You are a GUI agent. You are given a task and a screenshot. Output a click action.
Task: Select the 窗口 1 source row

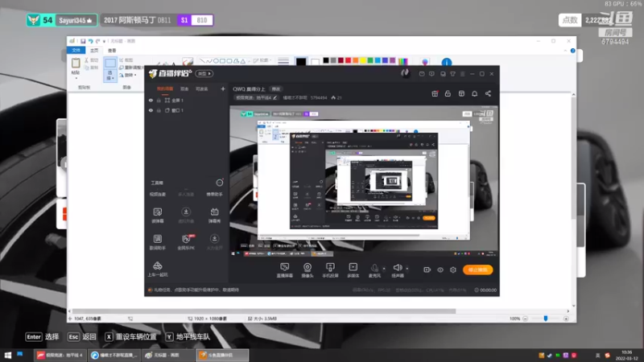click(187, 110)
